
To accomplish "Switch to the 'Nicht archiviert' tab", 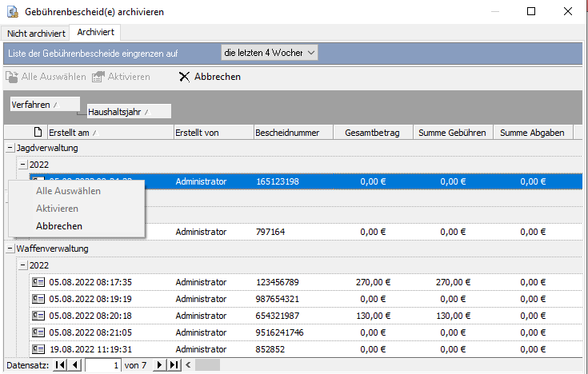I will (36, 33).
